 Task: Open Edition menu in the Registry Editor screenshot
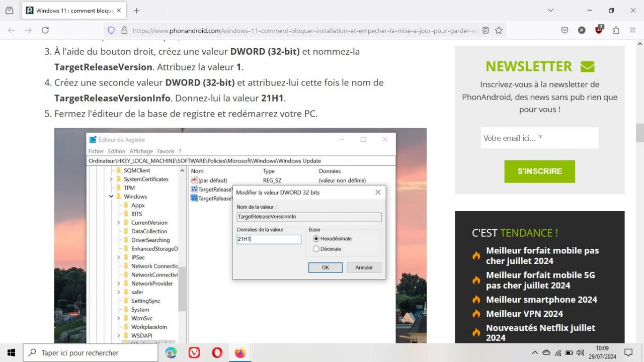pos(117,151)
